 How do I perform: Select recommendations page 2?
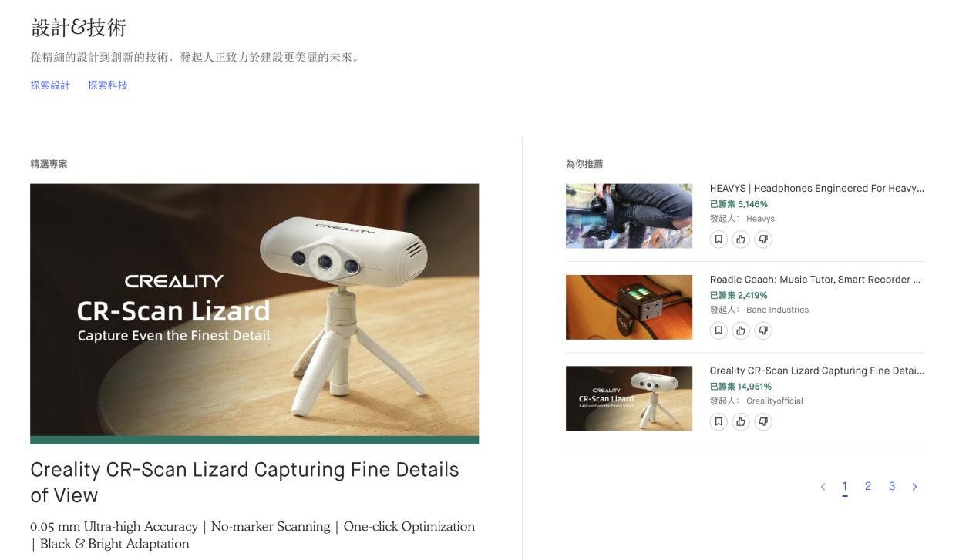868,486
